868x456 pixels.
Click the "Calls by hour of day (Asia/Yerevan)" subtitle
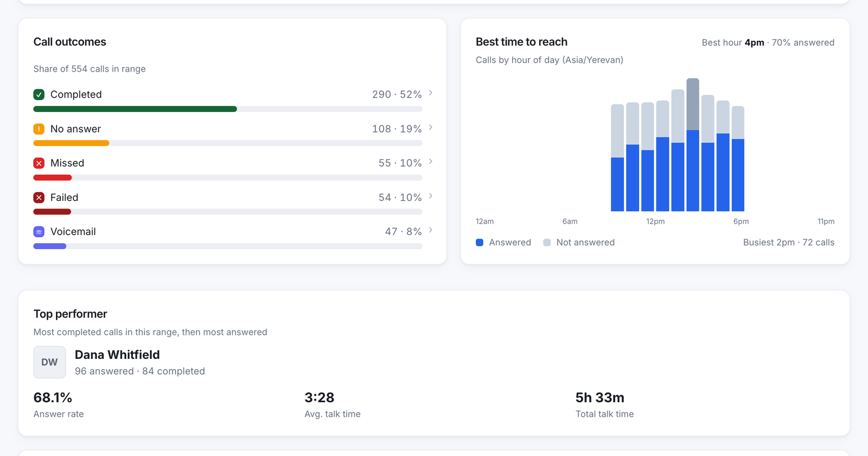(550, 60)
